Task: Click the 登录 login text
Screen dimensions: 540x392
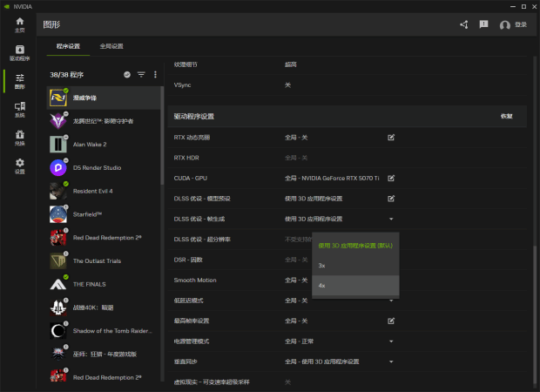Action: pos(521,24)
